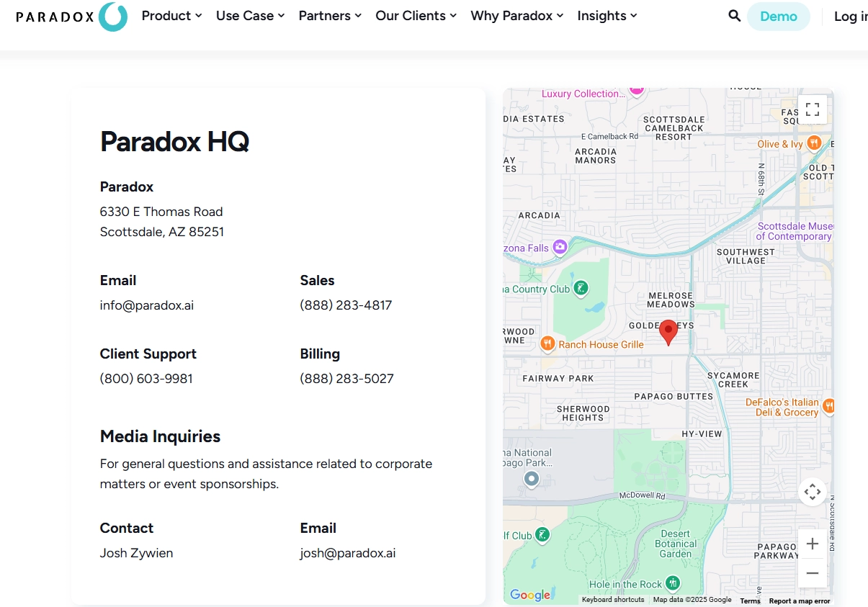Click Scottsdale Museum of Contemporary label
This screenshot has height=607, width=868.
pos(795,231)
